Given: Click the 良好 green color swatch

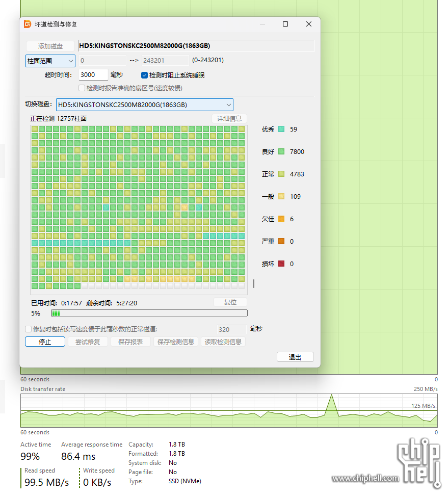Looking at the screenshot, I should 281,151.
